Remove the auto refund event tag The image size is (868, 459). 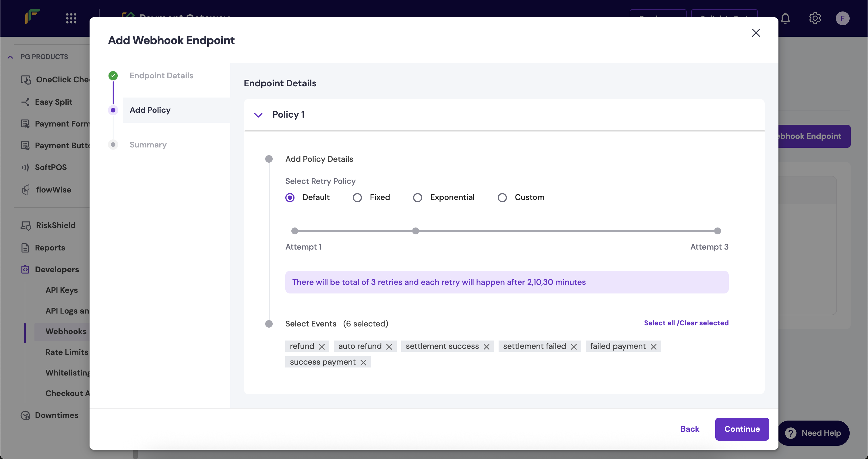click(389, 347)
